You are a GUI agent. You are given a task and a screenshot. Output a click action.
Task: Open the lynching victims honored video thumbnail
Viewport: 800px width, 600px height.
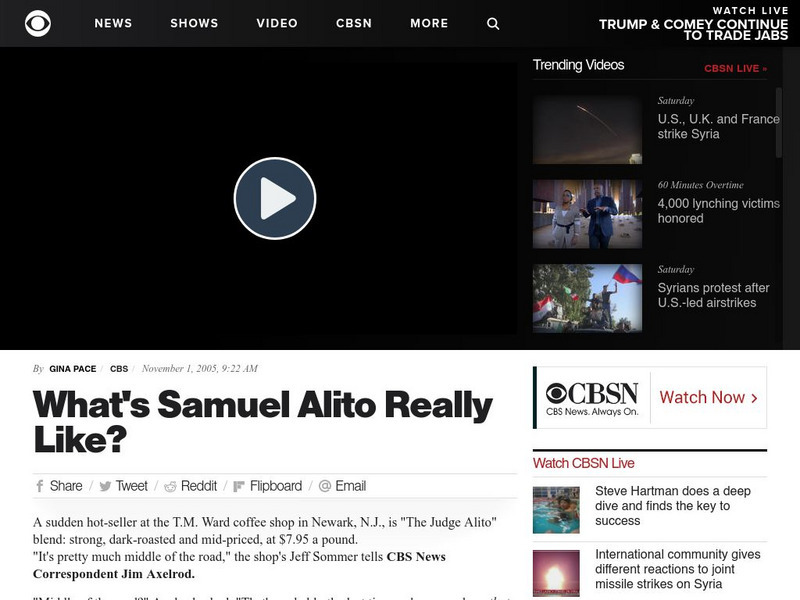coord(587,214)
